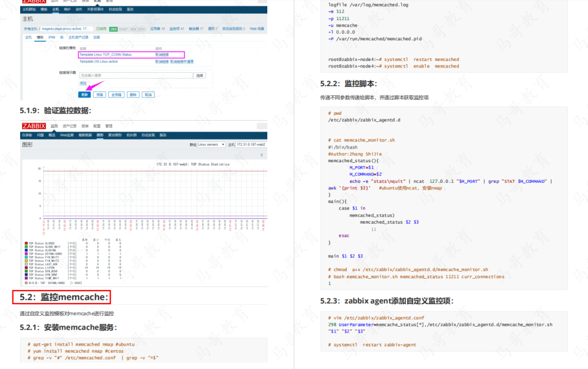Screen dimensions: 588x369
Task: Click the dark red TCP Status LISTEN swatch
Action: coord(26,268)
